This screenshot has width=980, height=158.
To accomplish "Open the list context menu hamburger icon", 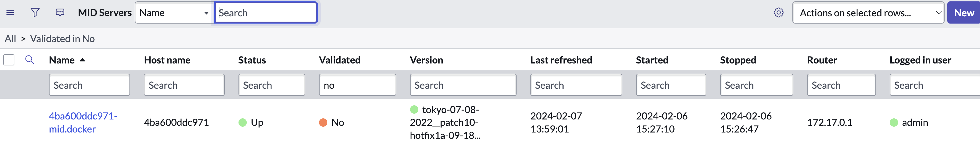I will [x=10, y=12].
